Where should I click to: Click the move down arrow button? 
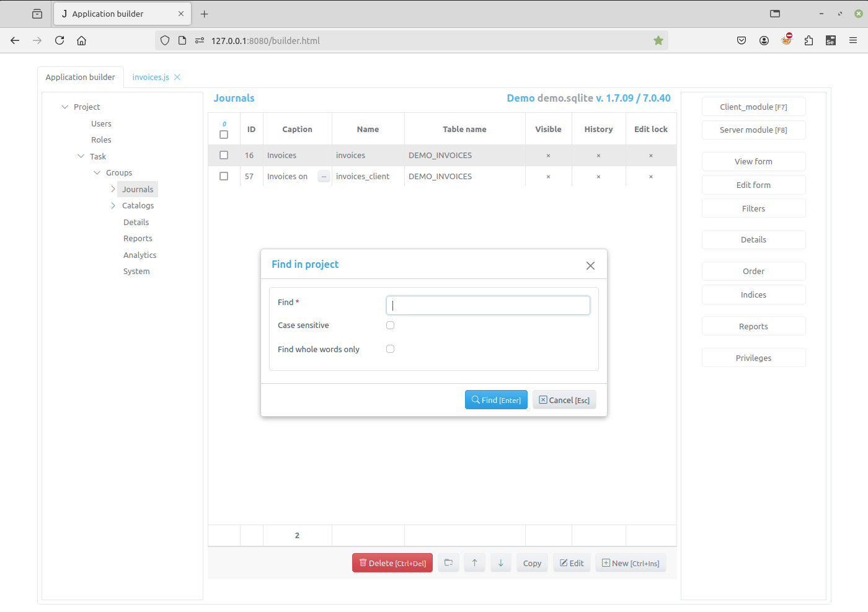point(500,563)
